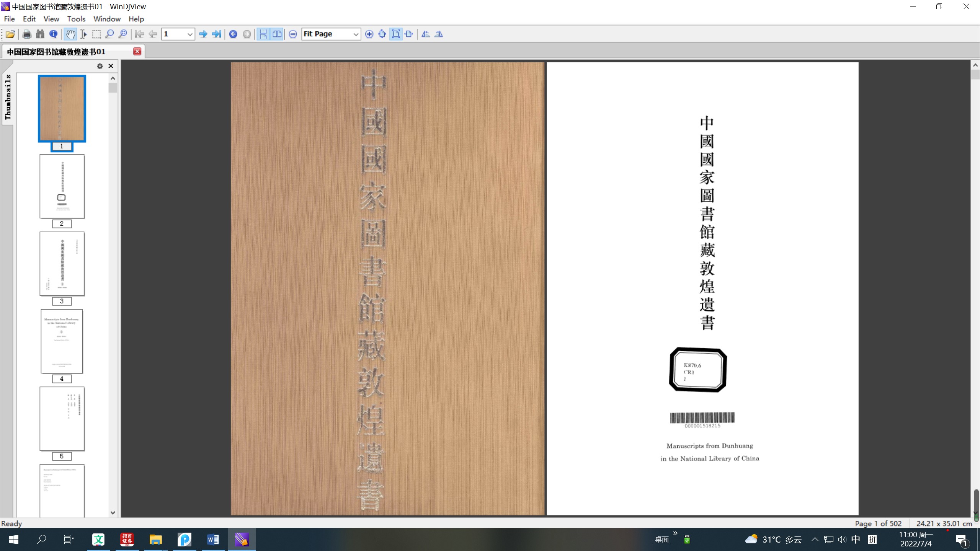
Task: Open File Explorer from taskbar
Action: 155,540
